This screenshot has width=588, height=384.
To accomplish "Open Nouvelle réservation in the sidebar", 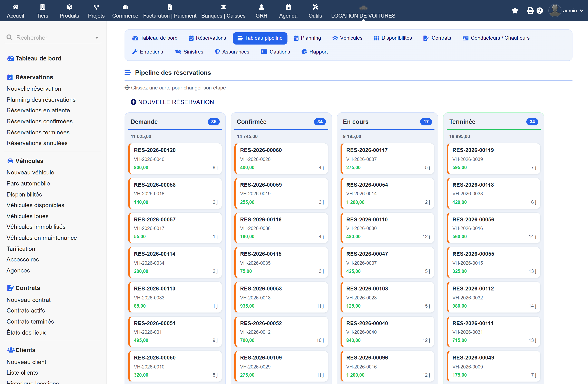I will (x=34, y=89).
